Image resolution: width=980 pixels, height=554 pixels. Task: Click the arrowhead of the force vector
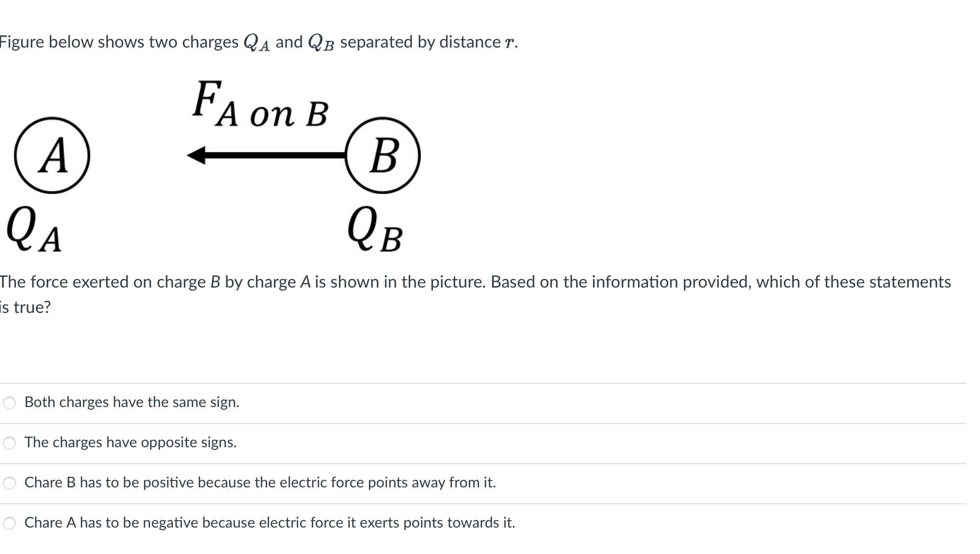(x=197, y=155)
